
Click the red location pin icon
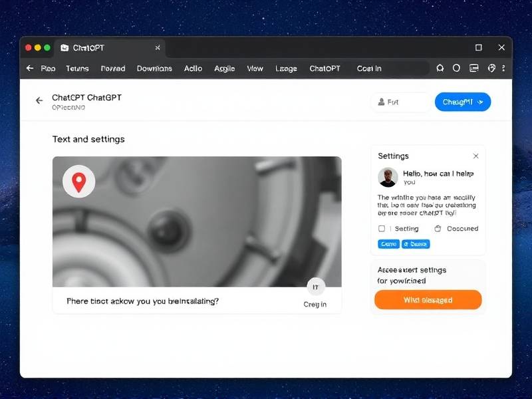coord(79,182)
